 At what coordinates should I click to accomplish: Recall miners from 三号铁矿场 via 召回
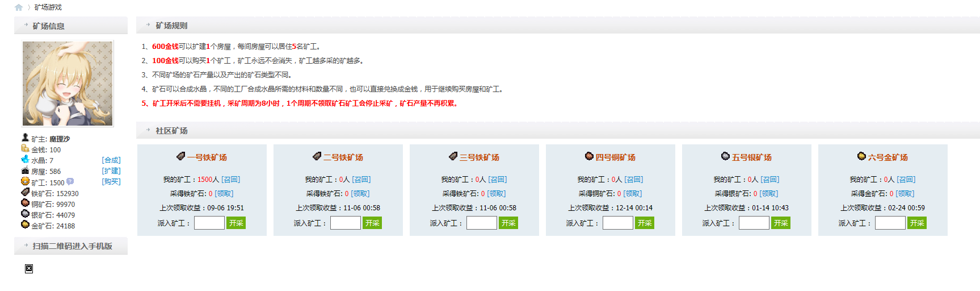point(497,180)
